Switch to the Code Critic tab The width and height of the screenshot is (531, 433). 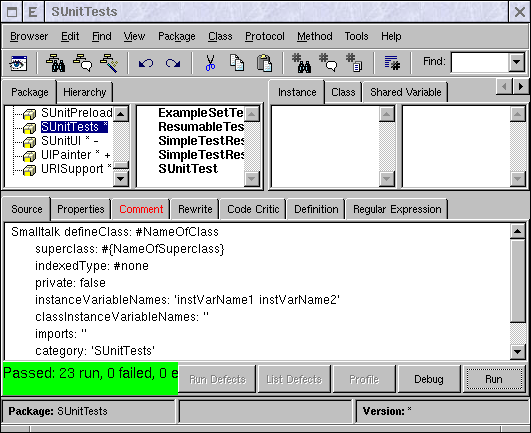[253, 209]
